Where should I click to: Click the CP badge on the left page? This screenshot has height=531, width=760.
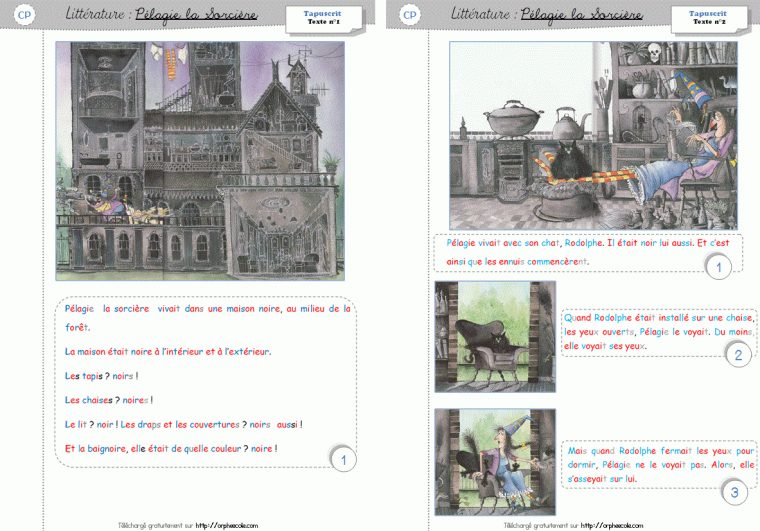tap(24, 15)
